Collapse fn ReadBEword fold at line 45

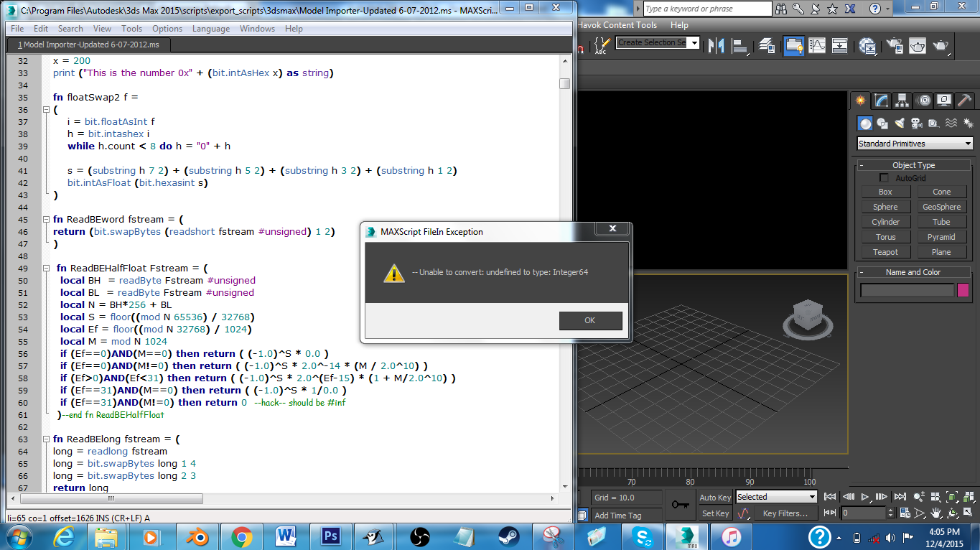click(46, 219)
